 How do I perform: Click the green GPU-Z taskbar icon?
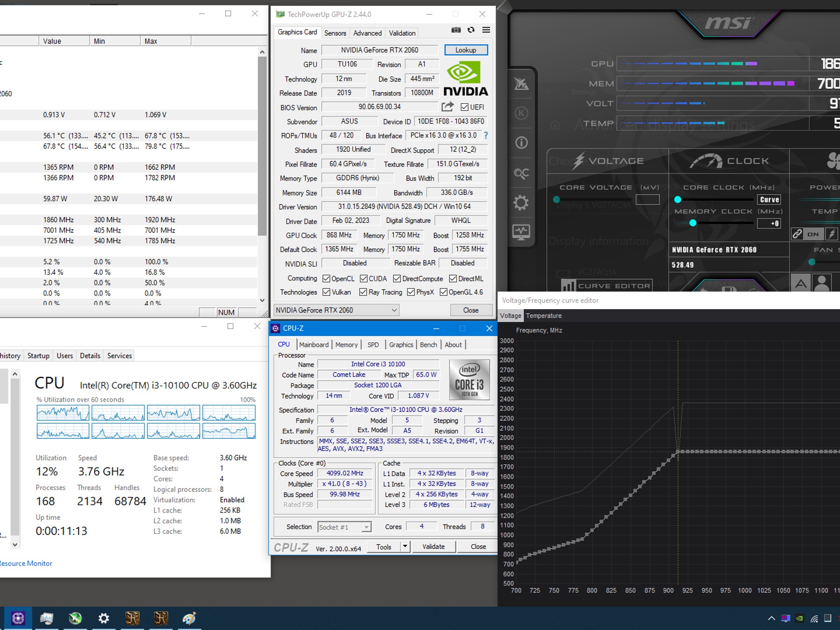tap(75, 618)
